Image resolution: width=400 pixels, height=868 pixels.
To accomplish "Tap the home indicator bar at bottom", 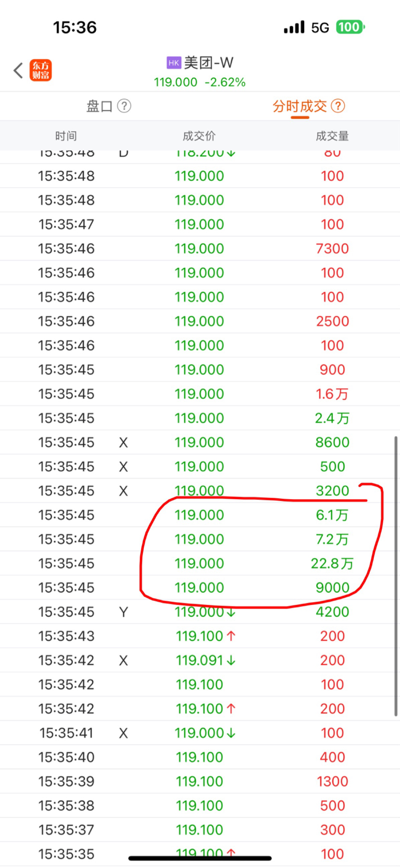I will pyautogui.click(x=200, y=858).
